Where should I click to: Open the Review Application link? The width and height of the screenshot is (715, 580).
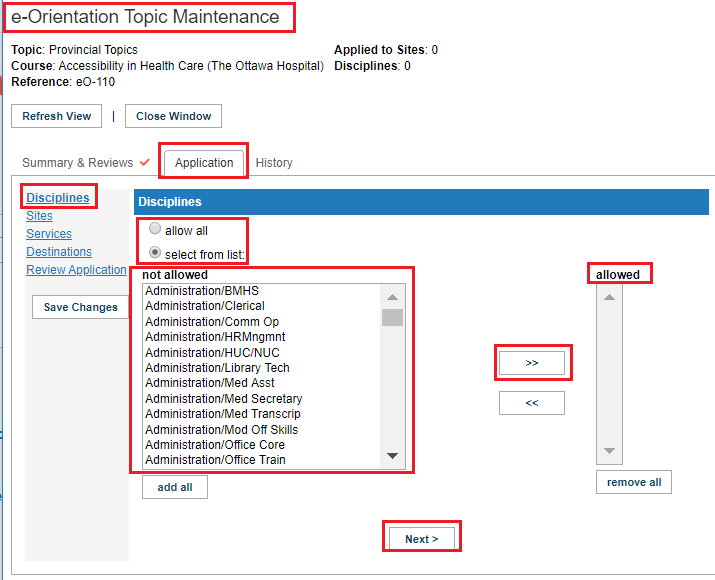coord(76,270)
